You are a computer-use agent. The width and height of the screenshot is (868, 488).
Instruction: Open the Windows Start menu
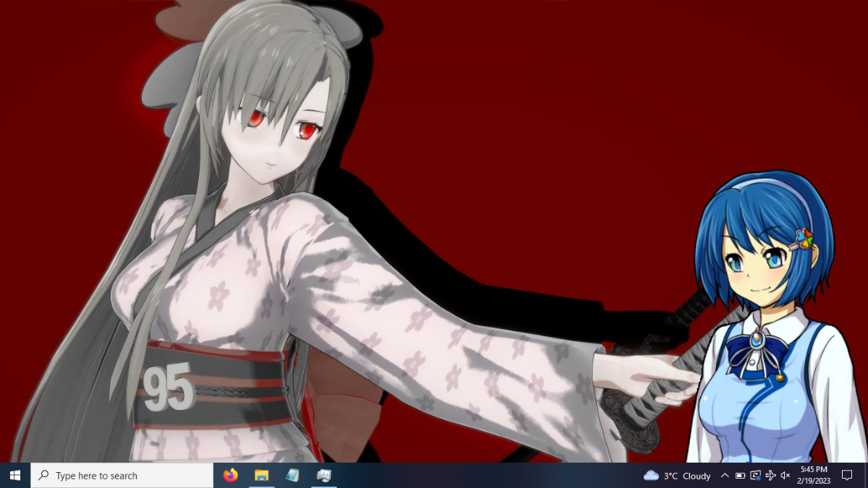point(15,475)
